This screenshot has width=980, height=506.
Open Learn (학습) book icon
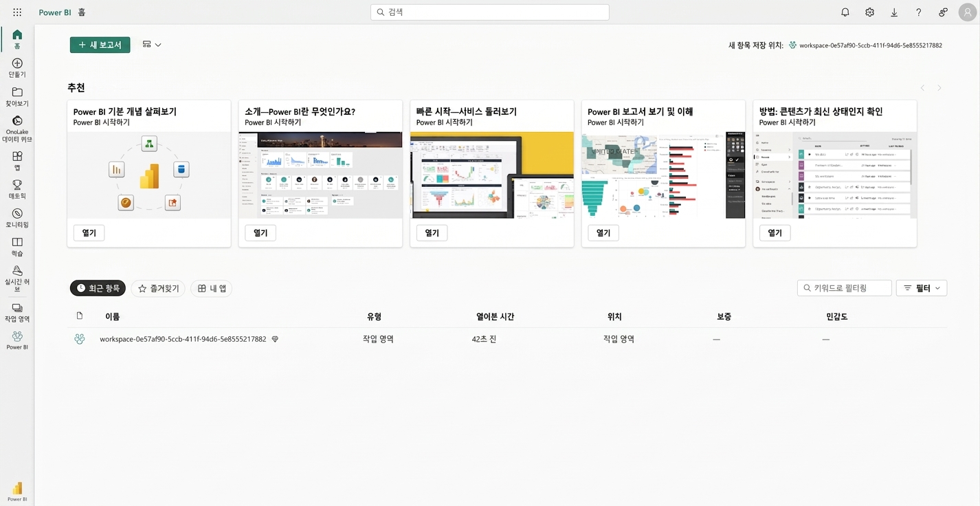coord(17,247)
